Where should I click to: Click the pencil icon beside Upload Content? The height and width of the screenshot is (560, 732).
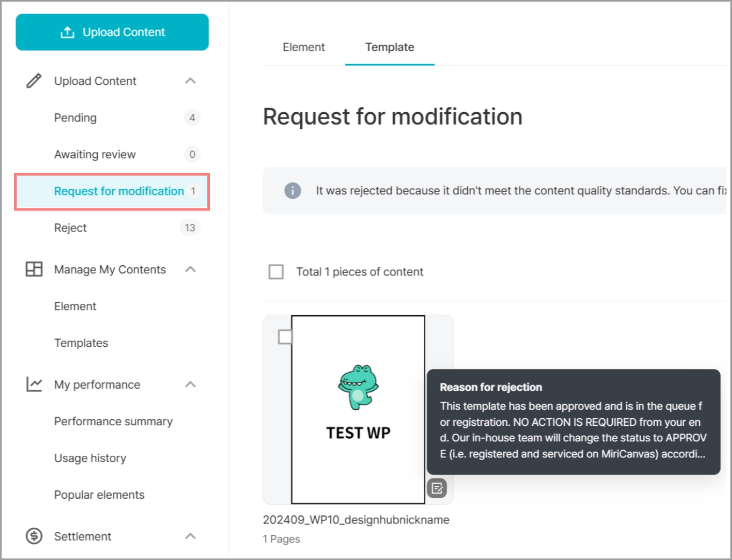tap(34, 81)
